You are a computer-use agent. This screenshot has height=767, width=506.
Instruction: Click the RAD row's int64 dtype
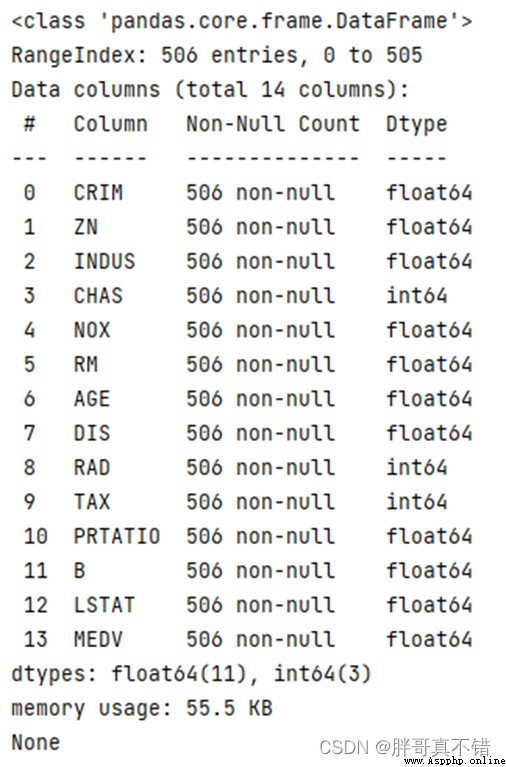416,467
